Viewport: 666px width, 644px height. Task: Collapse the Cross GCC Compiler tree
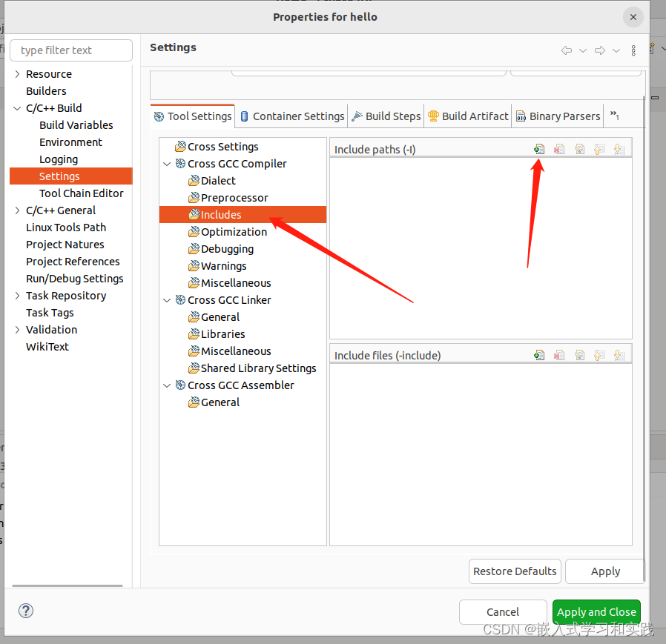click(166, 163)
